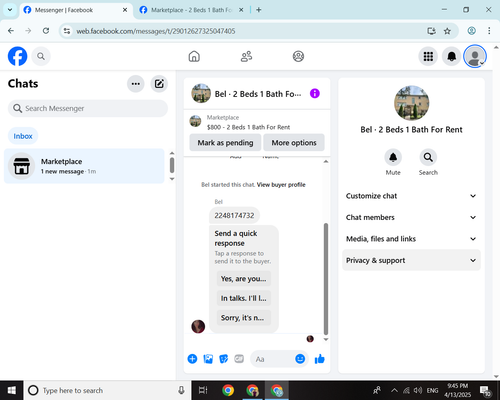Open the account profile avatar menu
500x400 pixels.
(475, 56)
